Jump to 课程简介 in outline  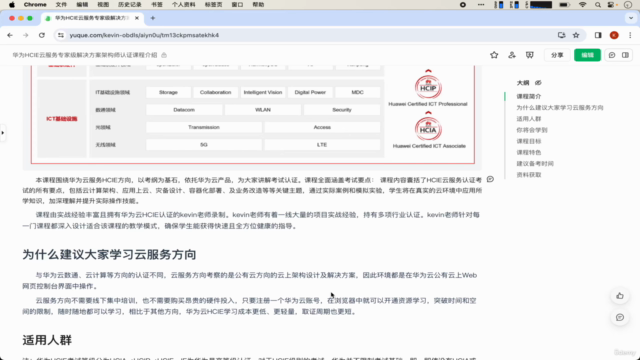(529, 96)
